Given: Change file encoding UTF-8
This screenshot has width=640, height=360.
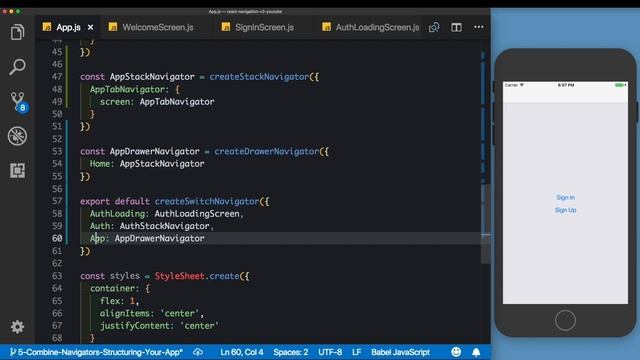Looking at the screenshot, I should [330, 352].
